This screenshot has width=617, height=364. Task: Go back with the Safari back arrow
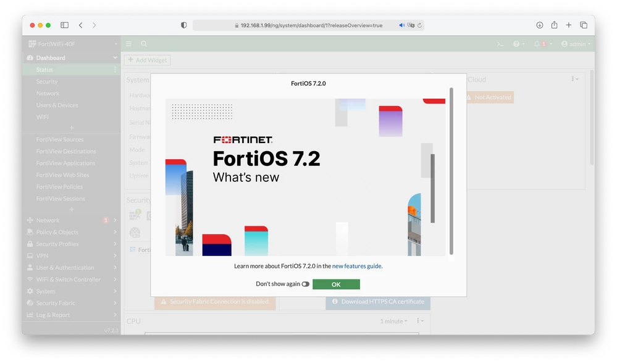[x=81, y=25]
